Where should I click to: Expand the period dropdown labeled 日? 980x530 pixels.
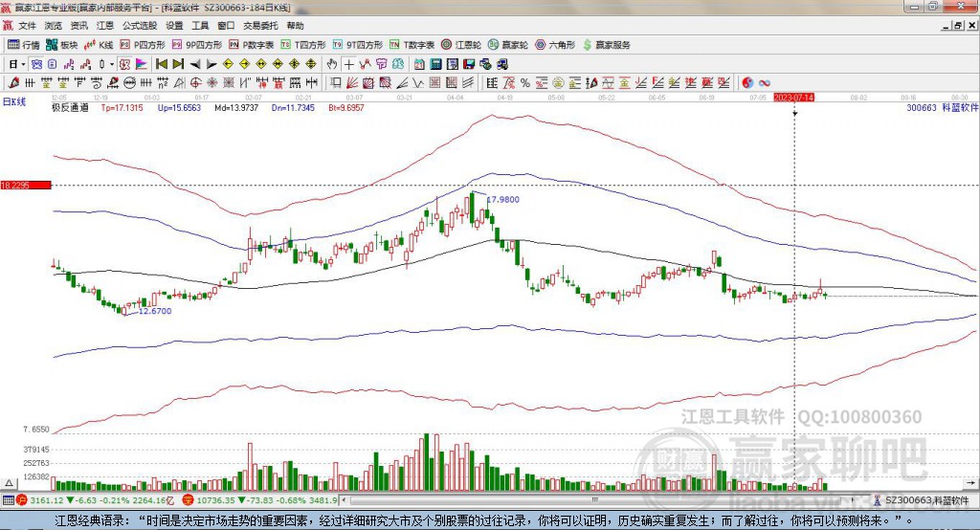[15, 64]
